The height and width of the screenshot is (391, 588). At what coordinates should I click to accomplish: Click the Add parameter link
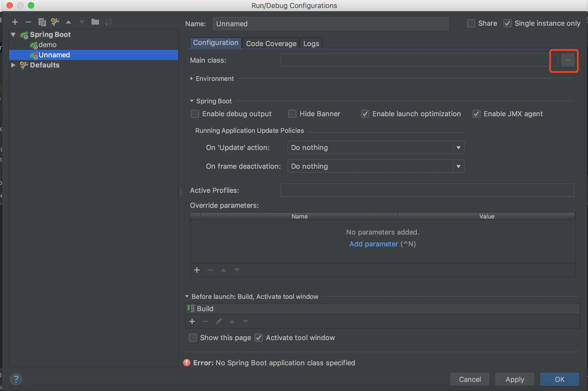pos(373,244)
